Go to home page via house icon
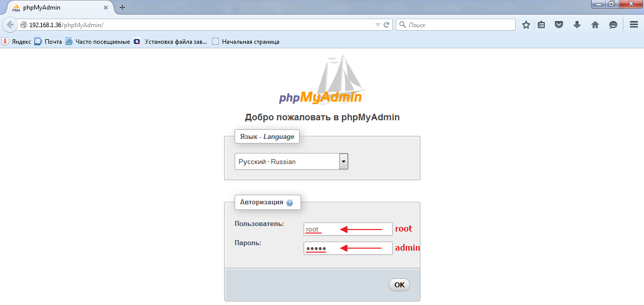Image resolution: width=644 pixels, height=305 pixels. tap(595, 25)
